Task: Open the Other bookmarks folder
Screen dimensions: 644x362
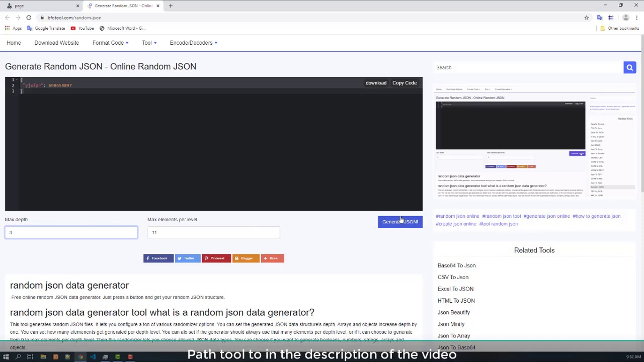Action: [619, 28]
